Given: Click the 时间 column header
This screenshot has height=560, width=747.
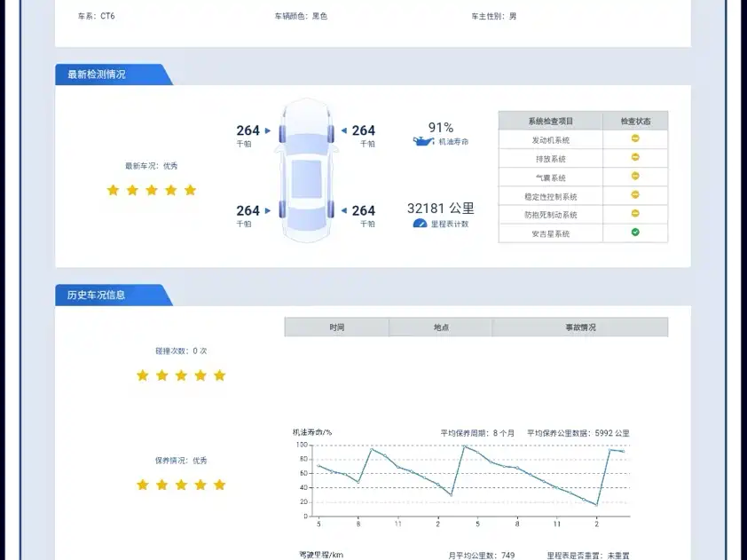Looking at the screenshot, I should [x=336, y=327].
